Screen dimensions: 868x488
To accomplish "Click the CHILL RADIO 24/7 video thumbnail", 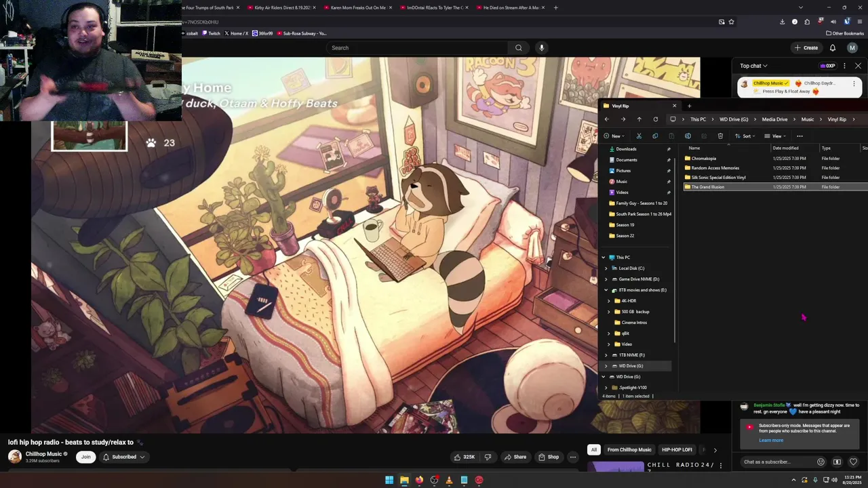I will (616, 466).
